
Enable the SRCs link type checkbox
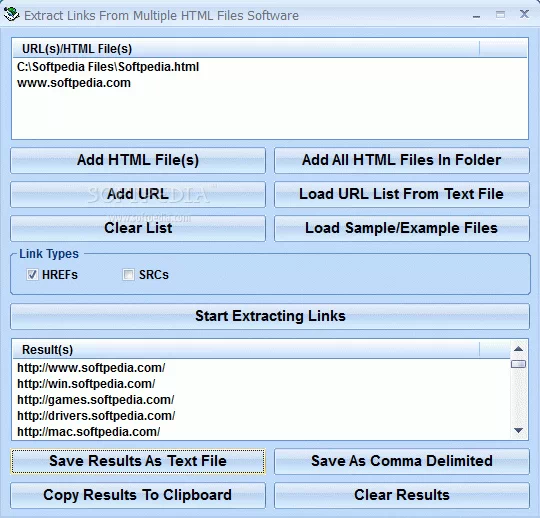[128, 275]
